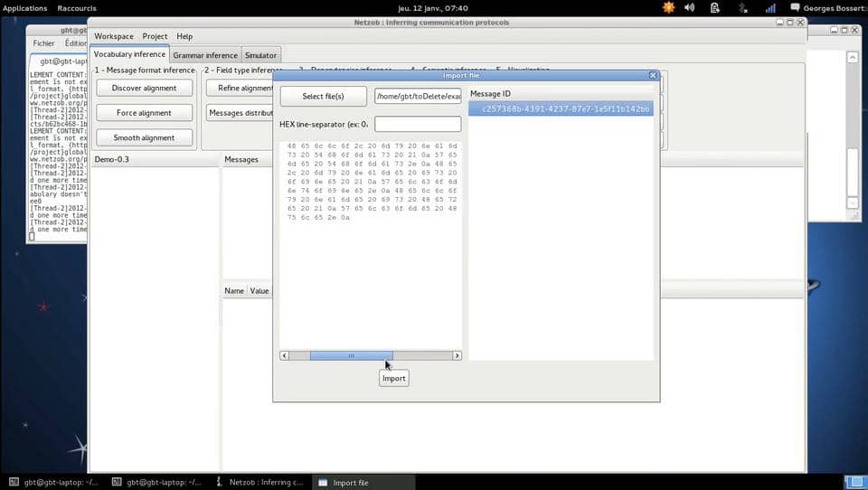
Task: Click the weather sun icon in top panel
Action: (x=669, y=8)
